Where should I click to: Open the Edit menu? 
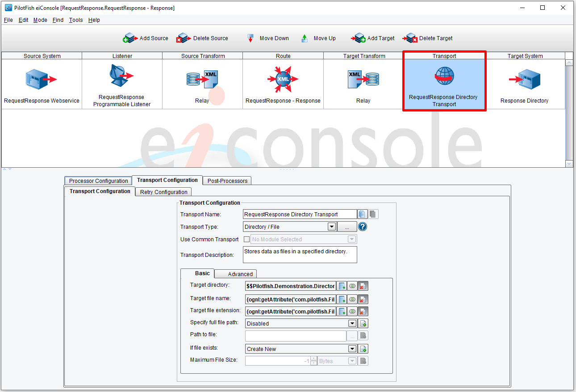[x=23, y=20]
